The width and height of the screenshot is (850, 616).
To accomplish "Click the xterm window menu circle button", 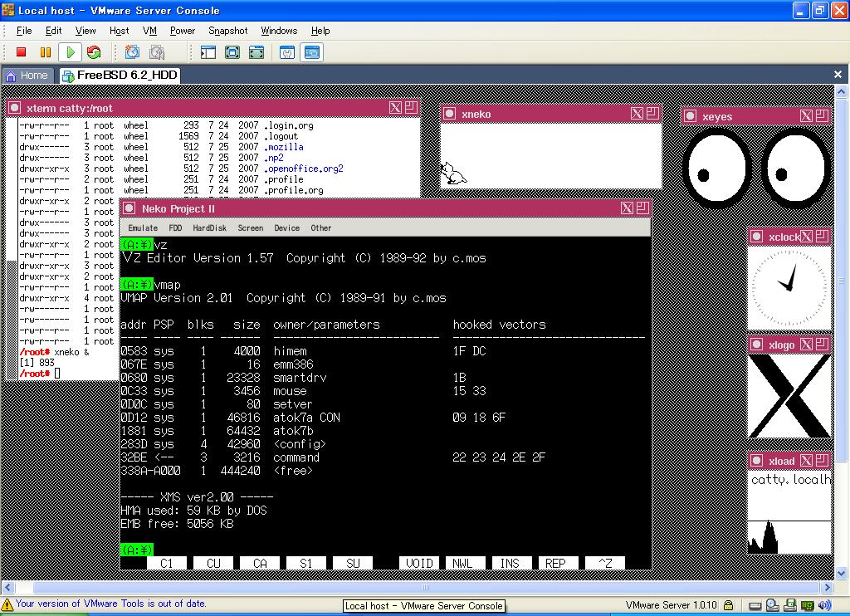I will coord(15,107).
